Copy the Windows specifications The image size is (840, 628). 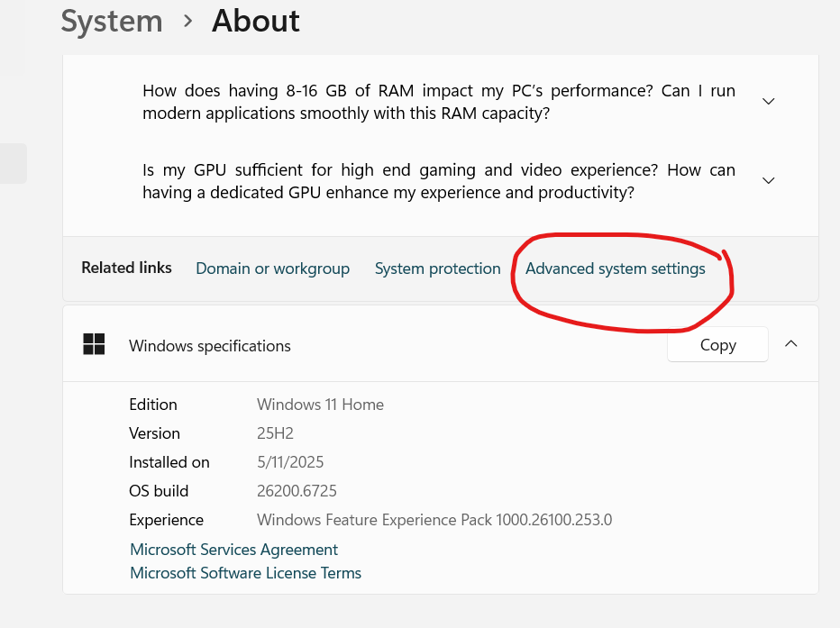[717, 344]
